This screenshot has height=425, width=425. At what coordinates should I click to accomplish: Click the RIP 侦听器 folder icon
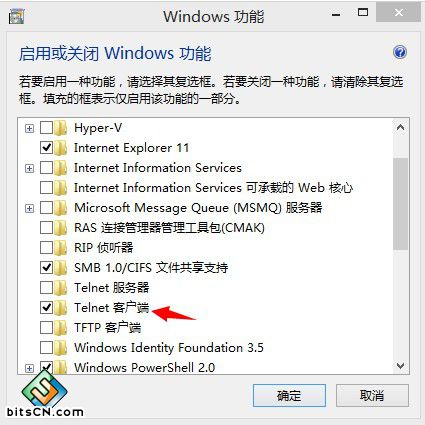click(x=60, y=248)
